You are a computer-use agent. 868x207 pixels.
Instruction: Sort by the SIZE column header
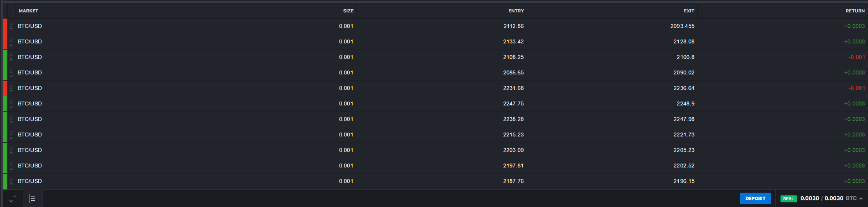(348, 11)
